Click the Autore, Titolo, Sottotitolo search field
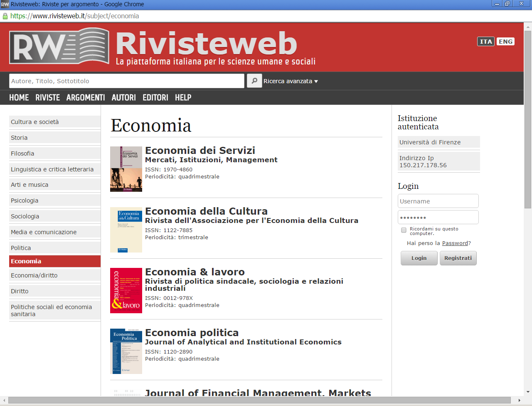This screenshot has height=406, width=532. (x=127, y=81)
